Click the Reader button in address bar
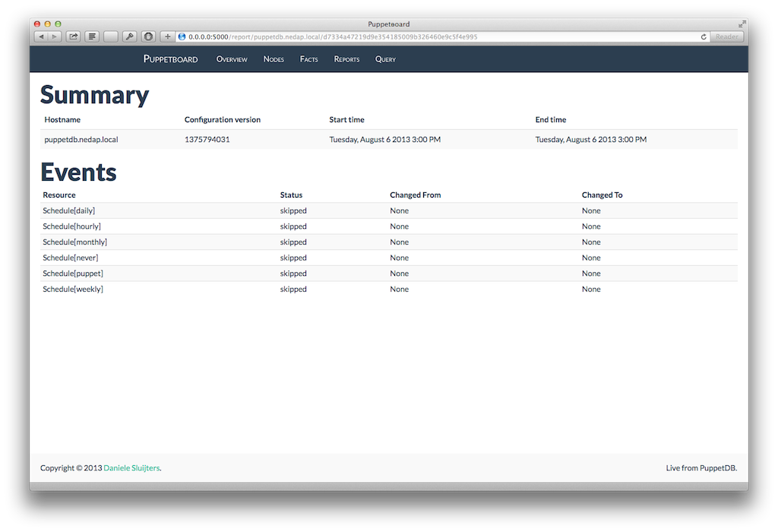 [726, 36]
